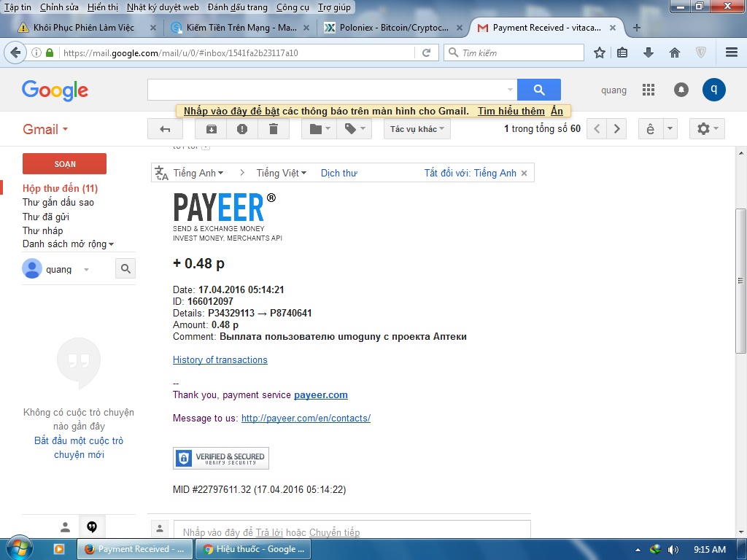The width and height of the screenshot is (747, 560).
Task: Open the quang chat status dropdown
Action: (86, 270)
